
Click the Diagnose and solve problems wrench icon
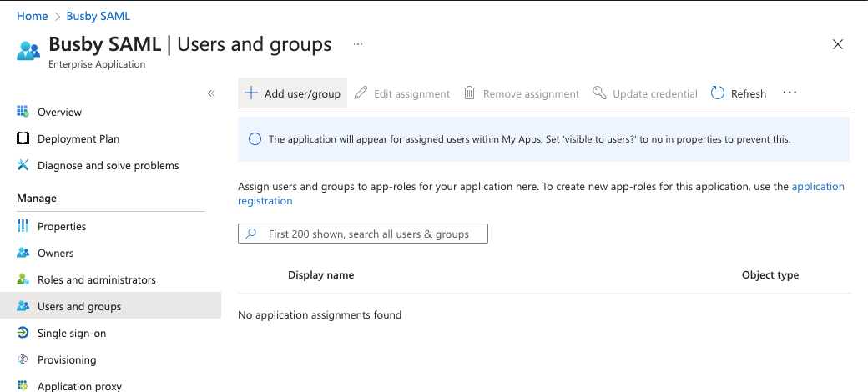click(x=23, y=165)
